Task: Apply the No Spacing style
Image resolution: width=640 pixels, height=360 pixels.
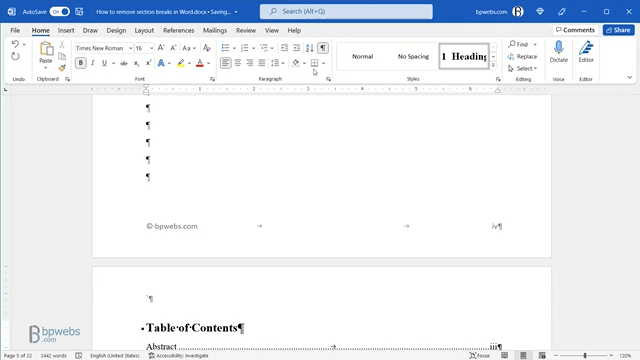Action: pyautogui.click(x=413, y=56)
